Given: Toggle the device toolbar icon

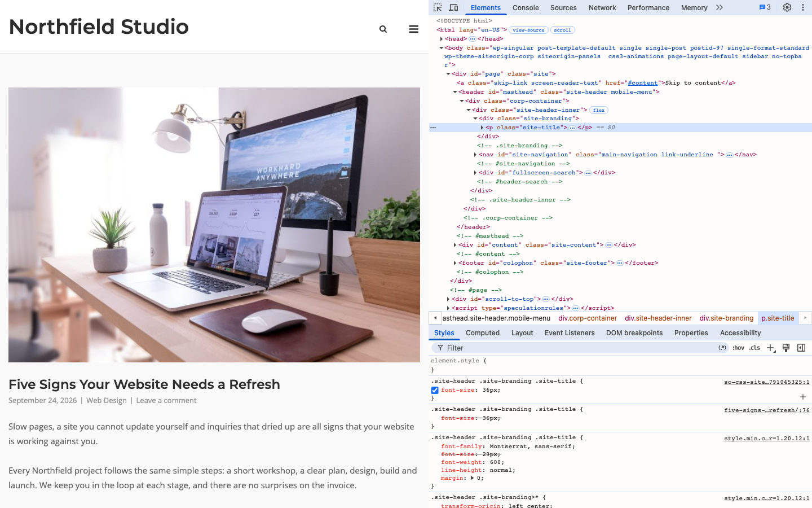Looking at the screenshot, I should [453, 7].
